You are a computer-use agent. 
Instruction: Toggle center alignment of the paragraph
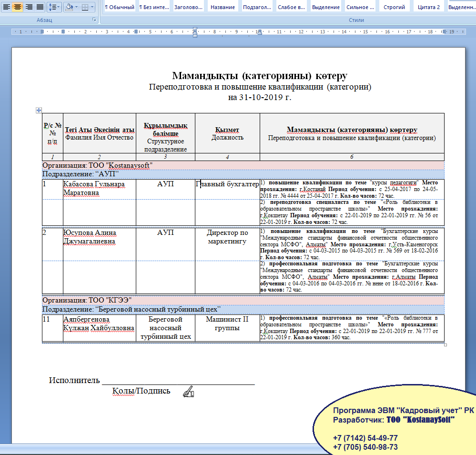pyautogui.click(x=18, y=7)
